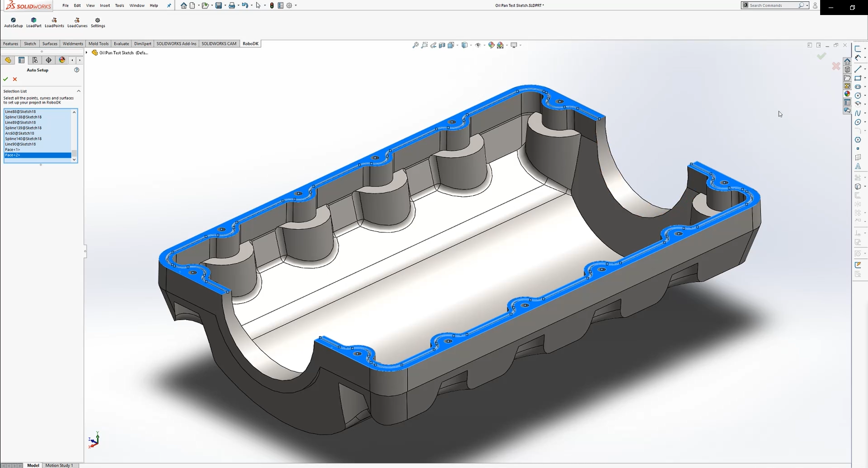
Task: Click the Edit Appearance color ball icon
Action: coord(491,45)
